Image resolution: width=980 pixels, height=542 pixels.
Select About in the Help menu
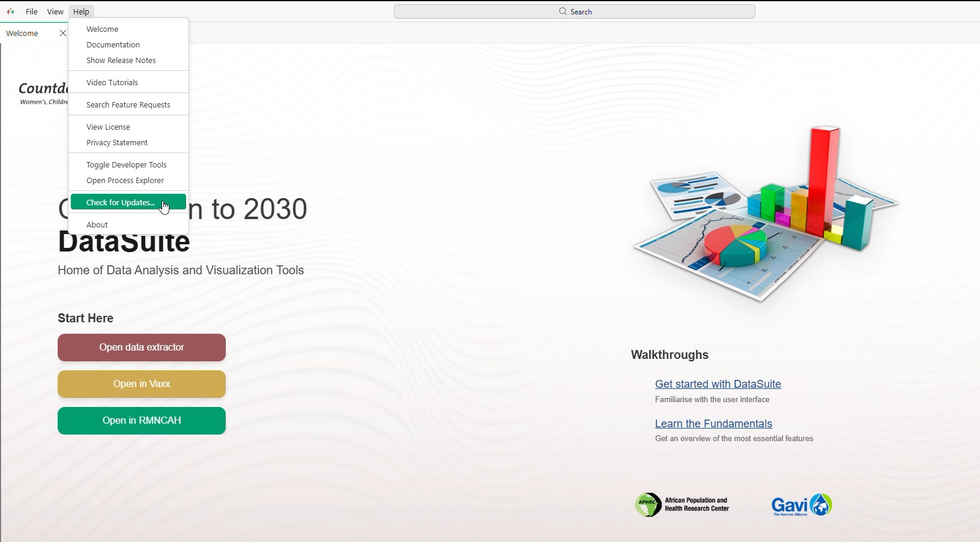click(129, 224)
